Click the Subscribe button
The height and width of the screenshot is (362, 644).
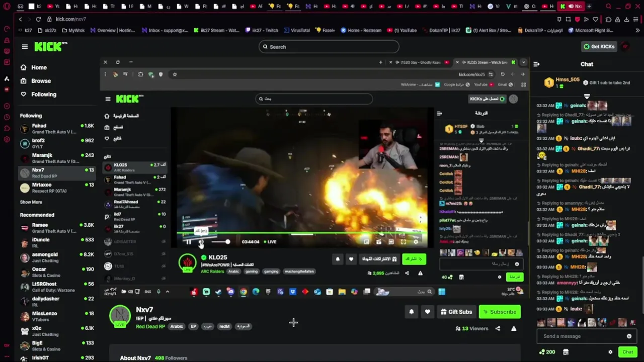point(500,312)
